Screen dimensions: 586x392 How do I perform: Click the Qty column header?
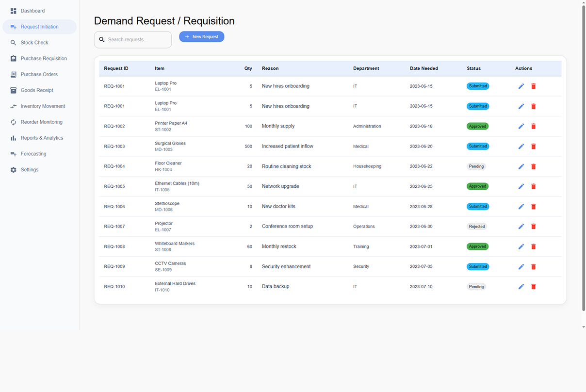point(248,68)
